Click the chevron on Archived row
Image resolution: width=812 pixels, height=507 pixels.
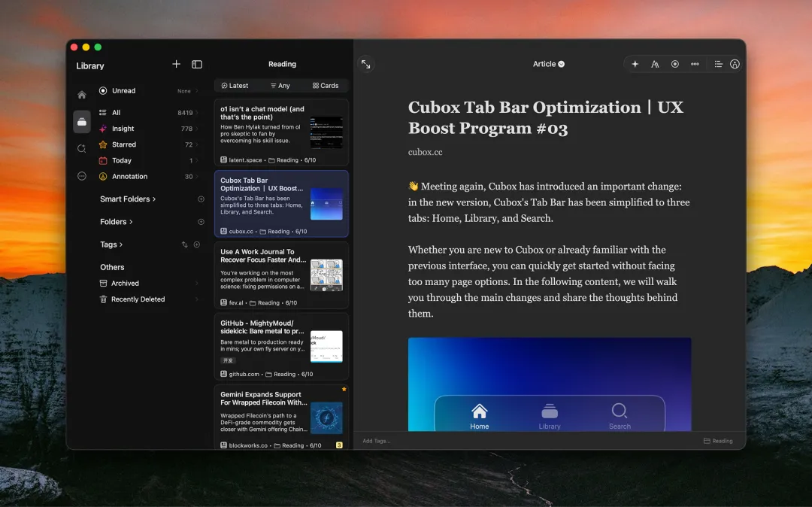tap(197, 284)
